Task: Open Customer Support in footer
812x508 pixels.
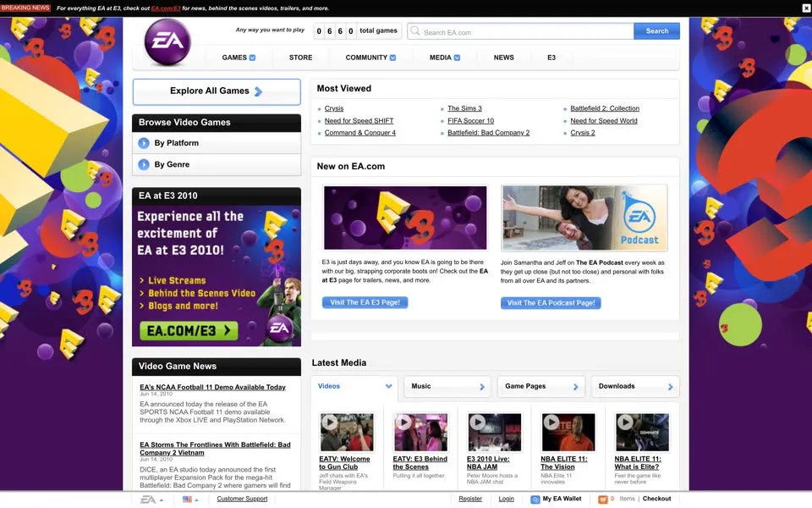Action: (242, 499)
